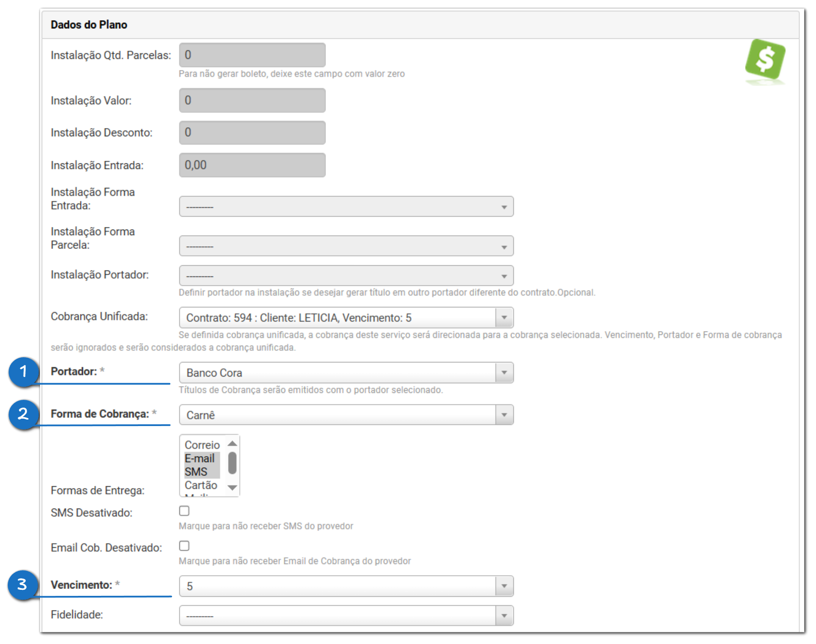Click the blue number 1 marker

tap(23, 371)
